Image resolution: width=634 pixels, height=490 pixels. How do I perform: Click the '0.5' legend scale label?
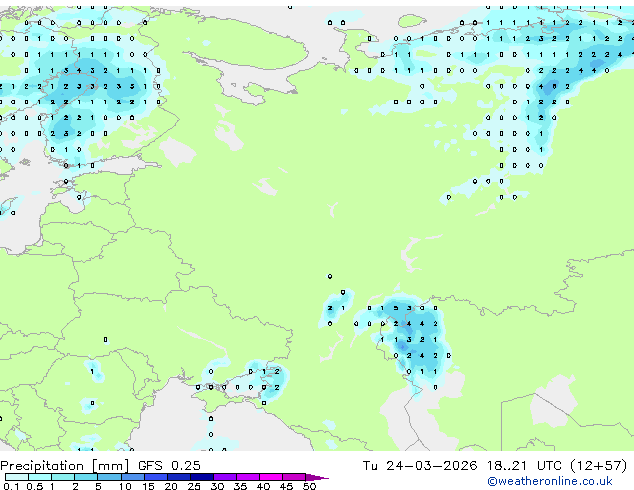tap(35, 486)
